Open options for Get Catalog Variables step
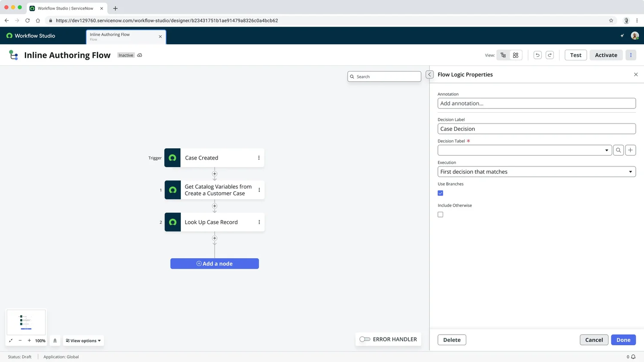Viewport: 644px width, 362px height. 259,190
